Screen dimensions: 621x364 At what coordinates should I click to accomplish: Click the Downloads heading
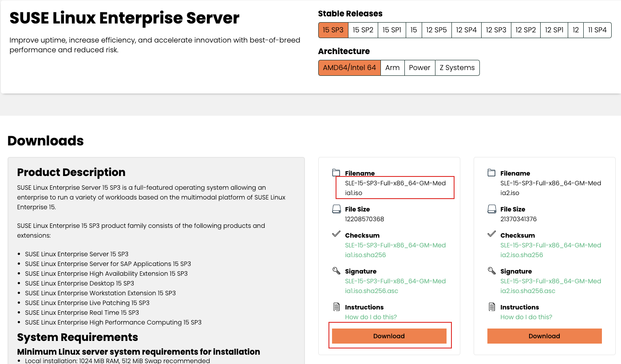pyautogui.click(x=46, y=141)
